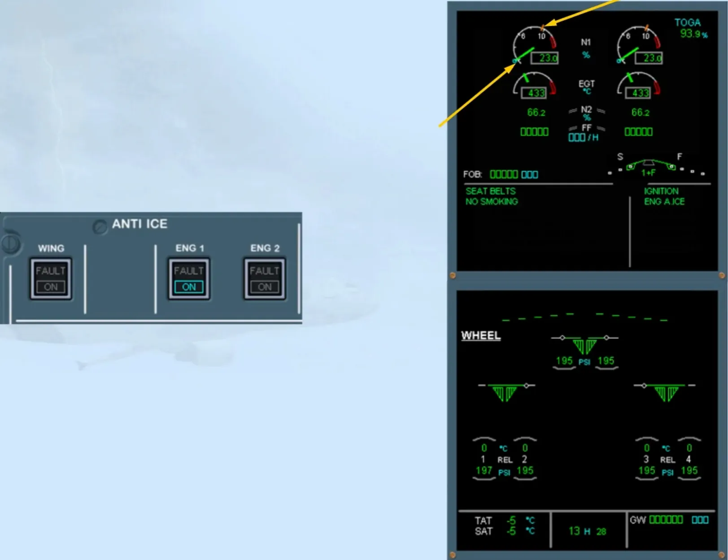Click the right main gear door symbol
Image resolution: width=728 pixels, height=560 pixels.
coord(665,393)
